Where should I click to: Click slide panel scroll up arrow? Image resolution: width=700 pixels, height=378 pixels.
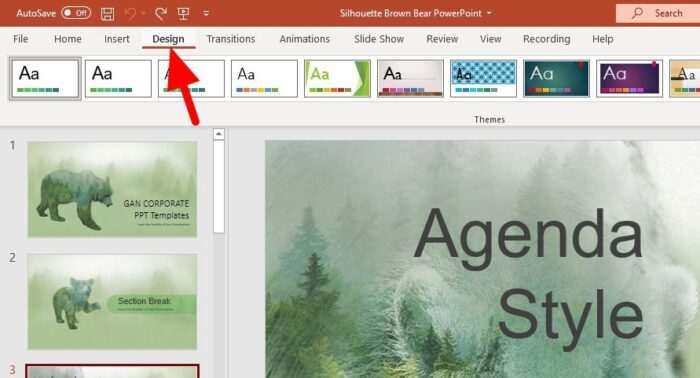point(219,134)
